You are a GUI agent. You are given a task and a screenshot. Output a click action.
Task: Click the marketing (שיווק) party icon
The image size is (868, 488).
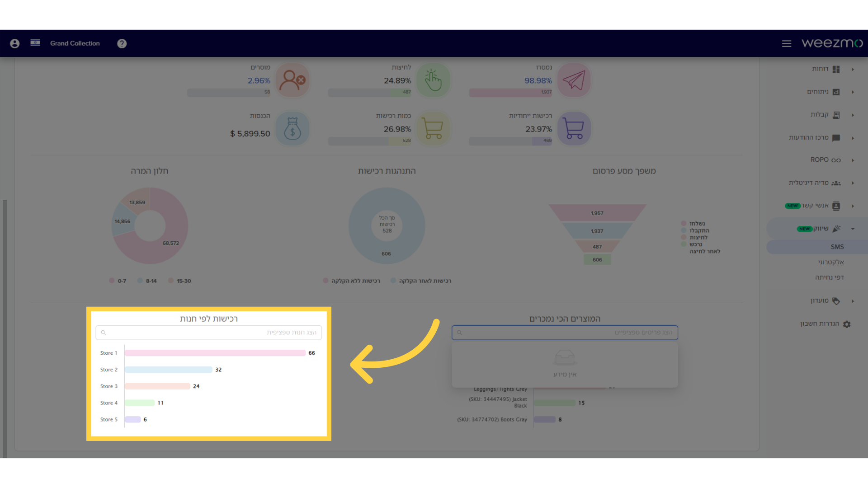pos(836,229)
